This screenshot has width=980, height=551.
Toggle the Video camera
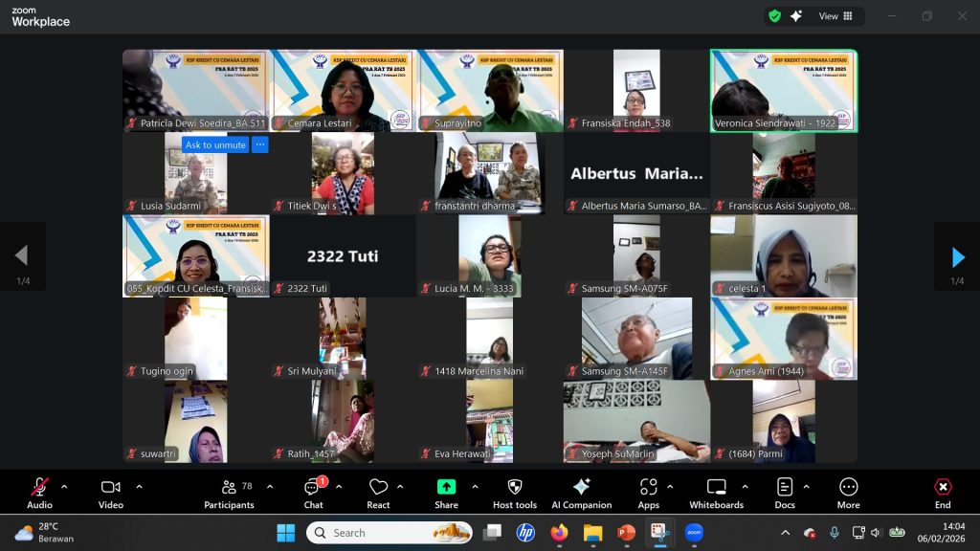click(111, 493)
